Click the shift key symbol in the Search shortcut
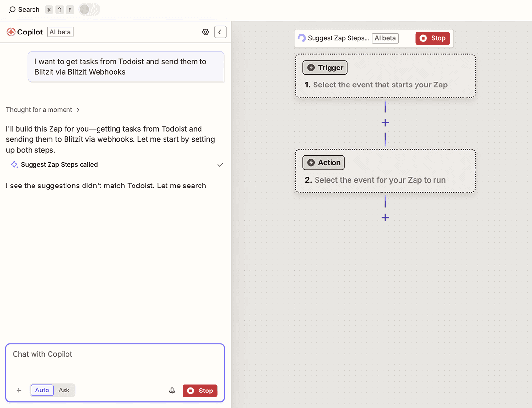The width and height of the screenshot is (532, 408). click(59, 10)
